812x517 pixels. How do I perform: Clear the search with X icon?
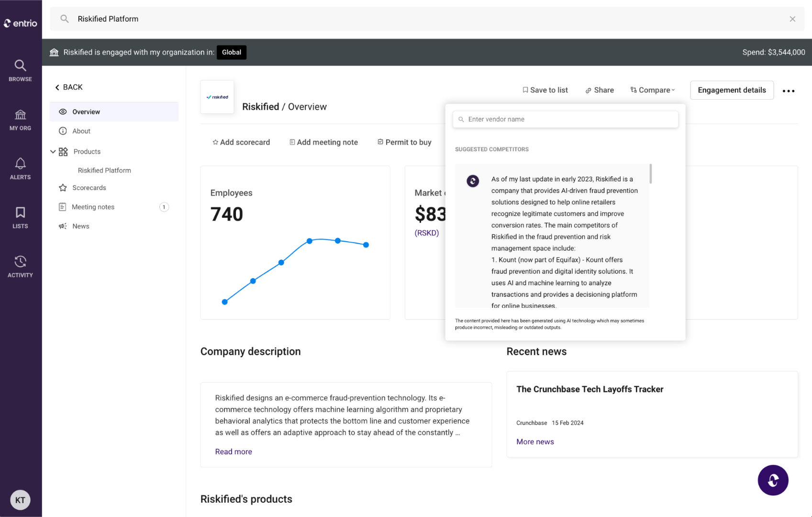click(x=792, y=19)
